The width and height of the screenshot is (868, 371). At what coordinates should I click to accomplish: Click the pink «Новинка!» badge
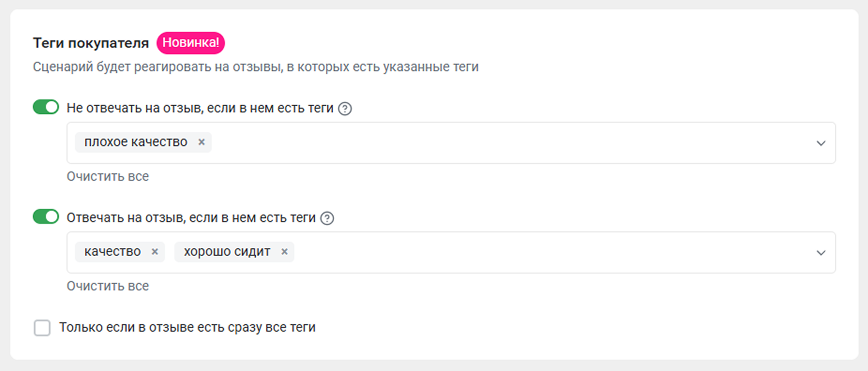[x=191, y=43]
